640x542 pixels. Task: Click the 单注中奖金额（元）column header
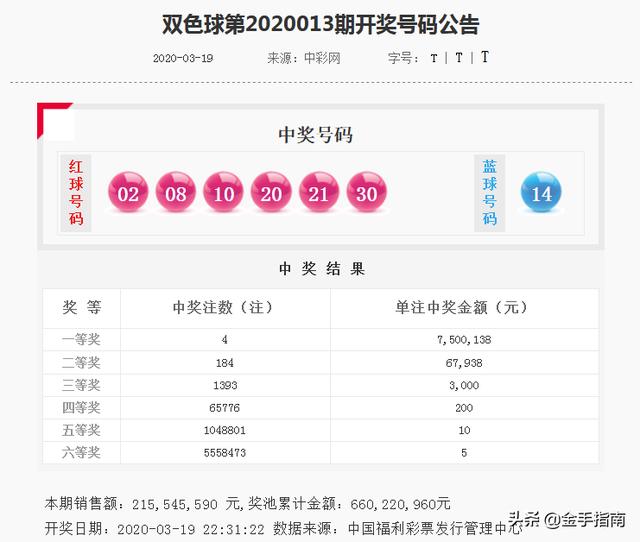[464, 308]
